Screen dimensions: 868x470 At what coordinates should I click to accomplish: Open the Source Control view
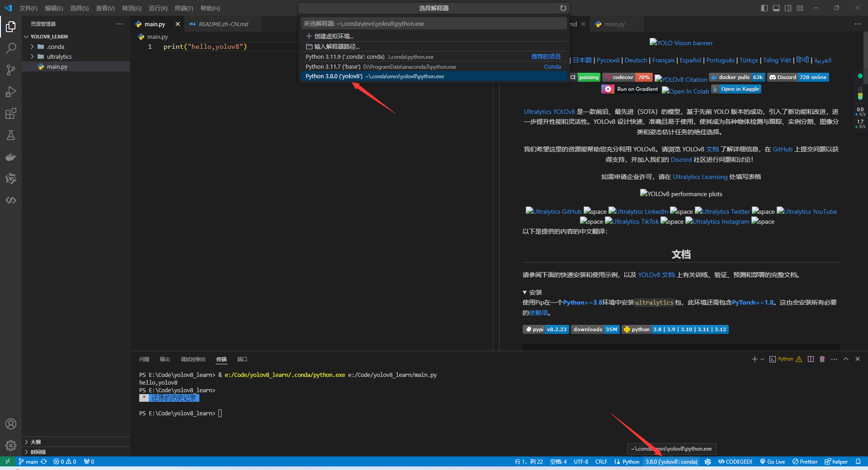(x=11, y=70)
